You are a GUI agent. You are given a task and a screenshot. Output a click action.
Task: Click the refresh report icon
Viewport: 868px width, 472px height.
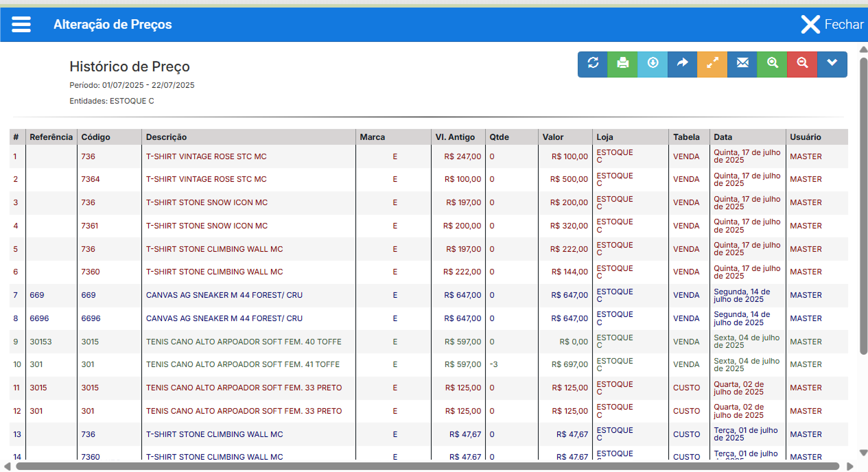coord(593,64)
